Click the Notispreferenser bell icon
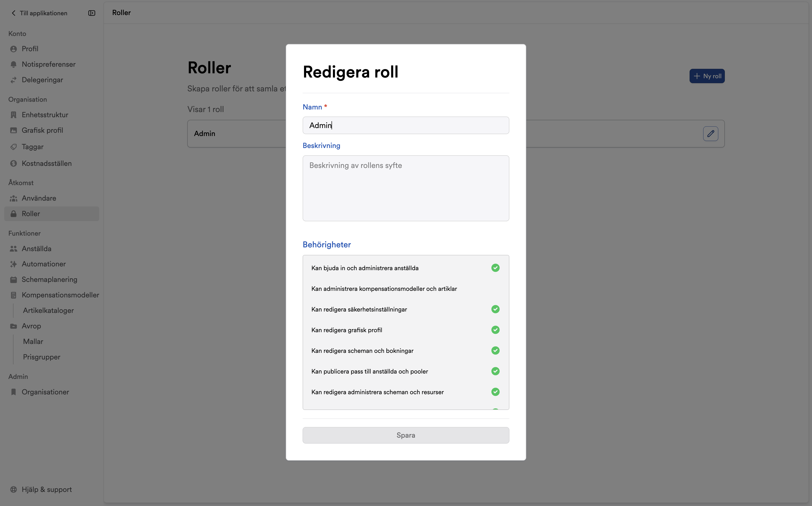The width and height of the screenshot is (812, 506). coord(13,64)
